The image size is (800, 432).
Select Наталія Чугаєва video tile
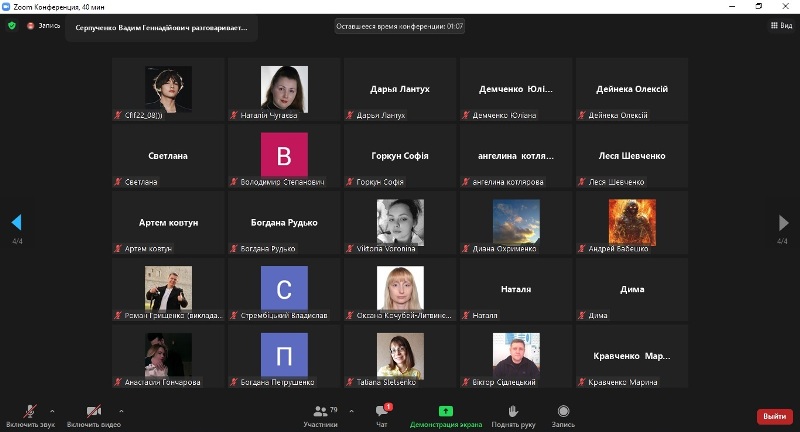(x=284, y=89)
